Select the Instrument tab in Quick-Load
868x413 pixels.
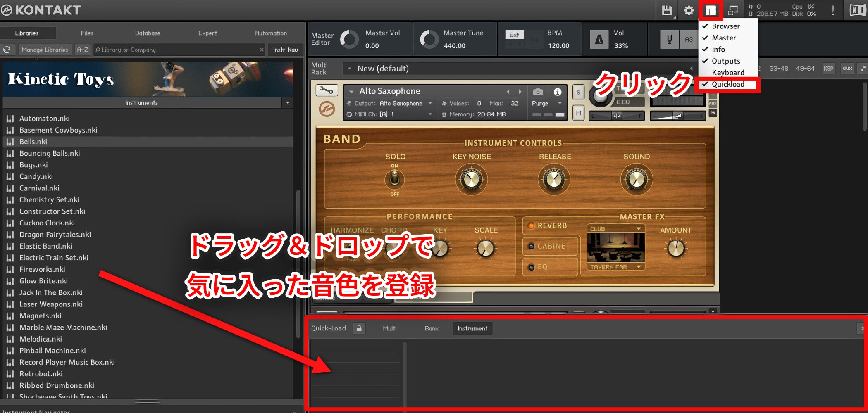[472, 328]
